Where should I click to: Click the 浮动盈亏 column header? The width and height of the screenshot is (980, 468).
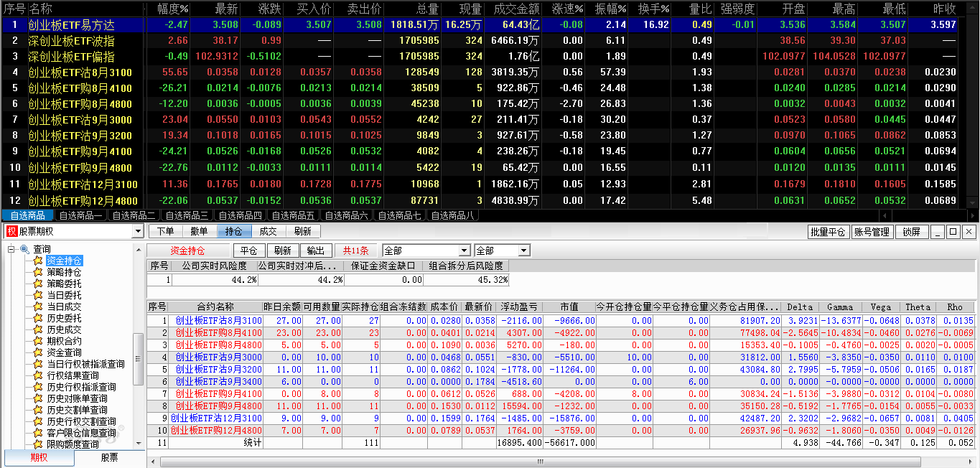point(519,306)
